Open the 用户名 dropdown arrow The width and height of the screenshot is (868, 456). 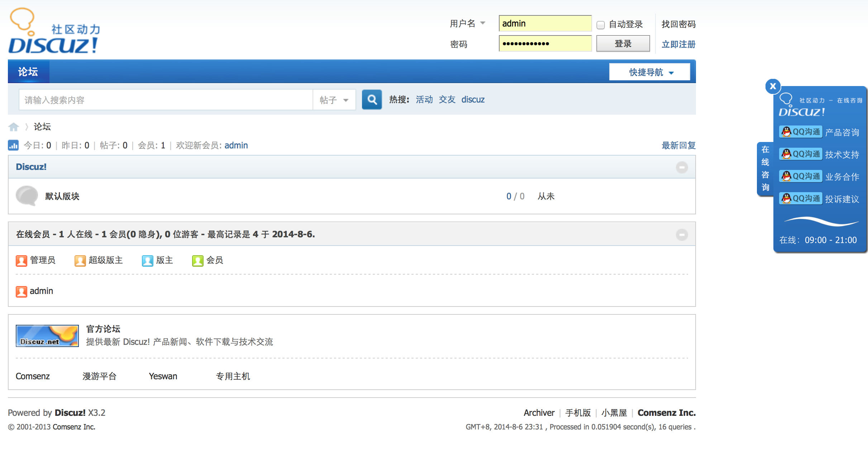pos(483,23)
